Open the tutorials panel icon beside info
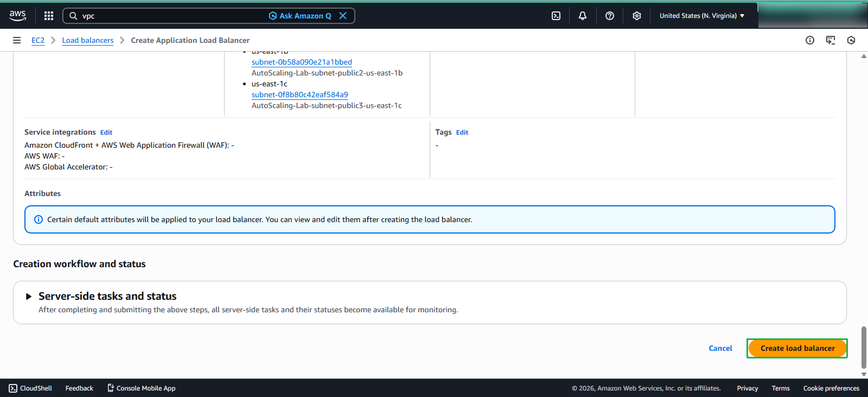 (x=831, y=40)
